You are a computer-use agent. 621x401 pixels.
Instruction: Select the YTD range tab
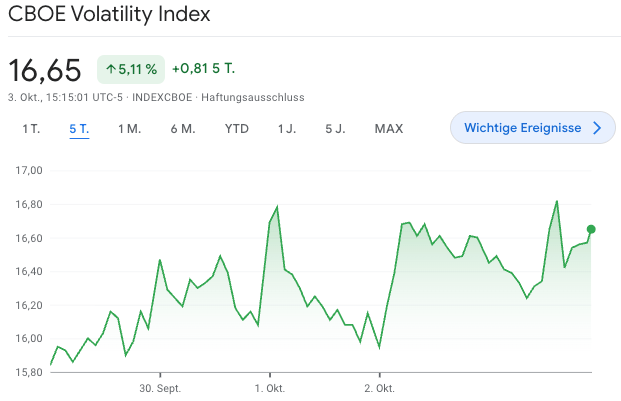tap(237, 128)
